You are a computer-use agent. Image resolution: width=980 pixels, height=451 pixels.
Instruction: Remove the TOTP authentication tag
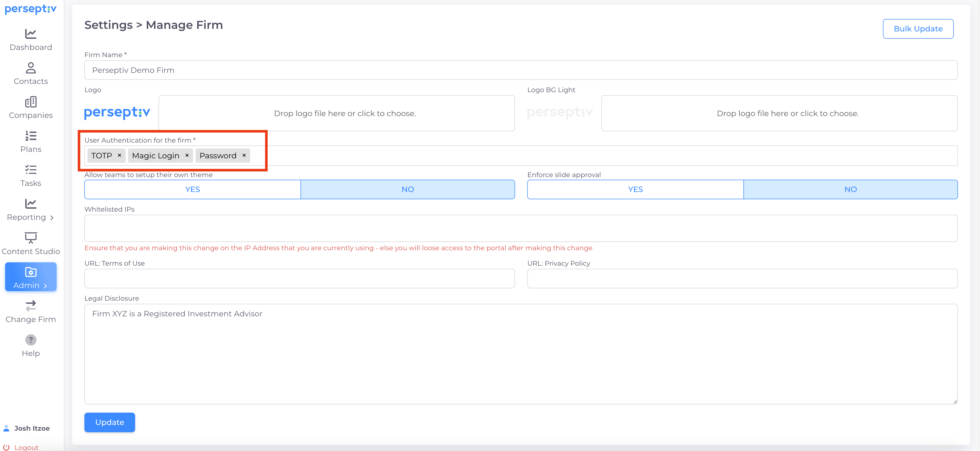click(119, 155)
